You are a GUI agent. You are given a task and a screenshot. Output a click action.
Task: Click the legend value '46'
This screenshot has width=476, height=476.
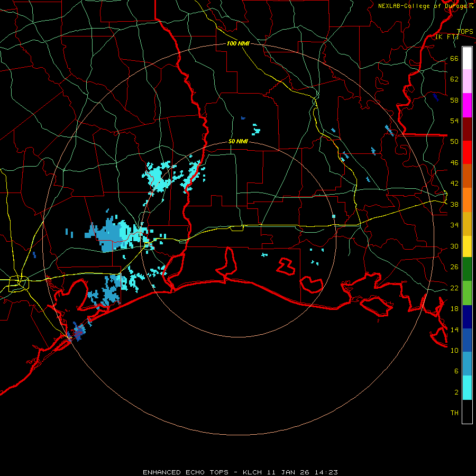click(454, 162)
